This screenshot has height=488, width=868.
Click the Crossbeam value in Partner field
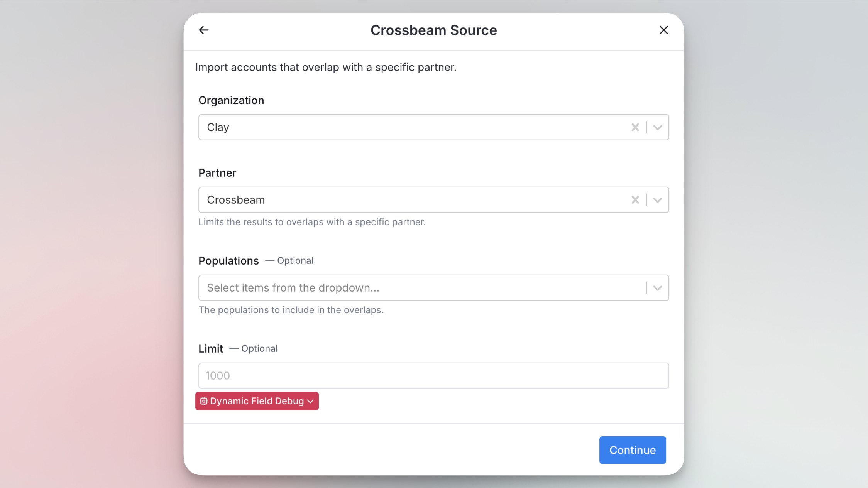[x=236, y=200]
